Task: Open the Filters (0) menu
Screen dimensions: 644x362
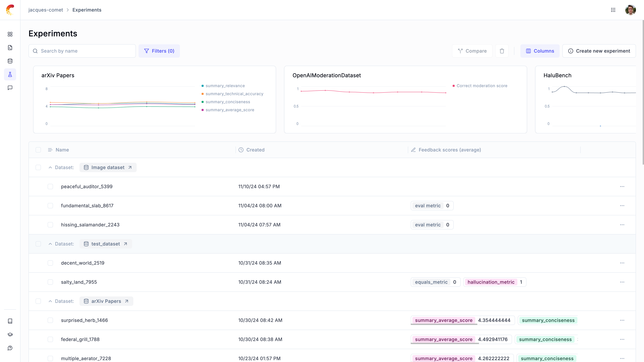Action: 159,51
